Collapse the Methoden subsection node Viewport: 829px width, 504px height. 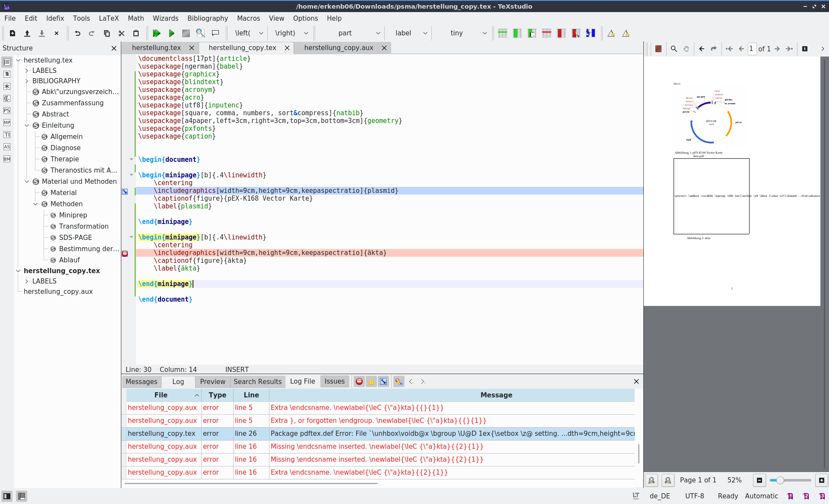[x=35, y=204]
